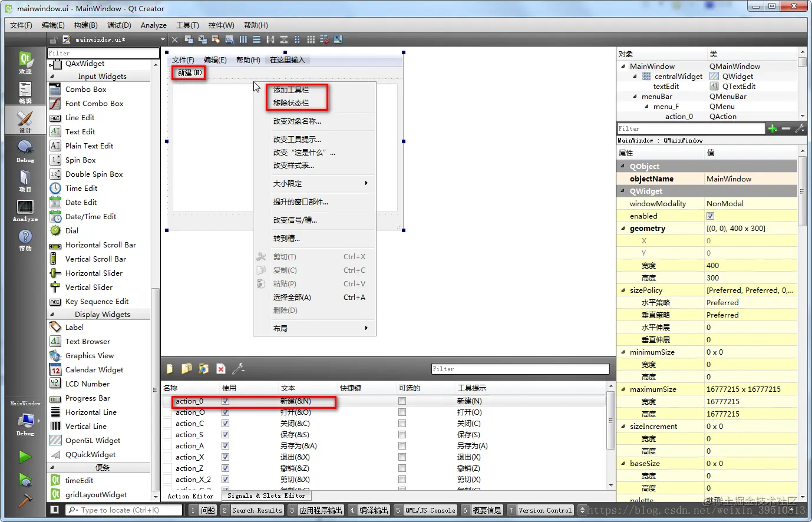Switch to the Design (设计) mode

coord(25,121)
